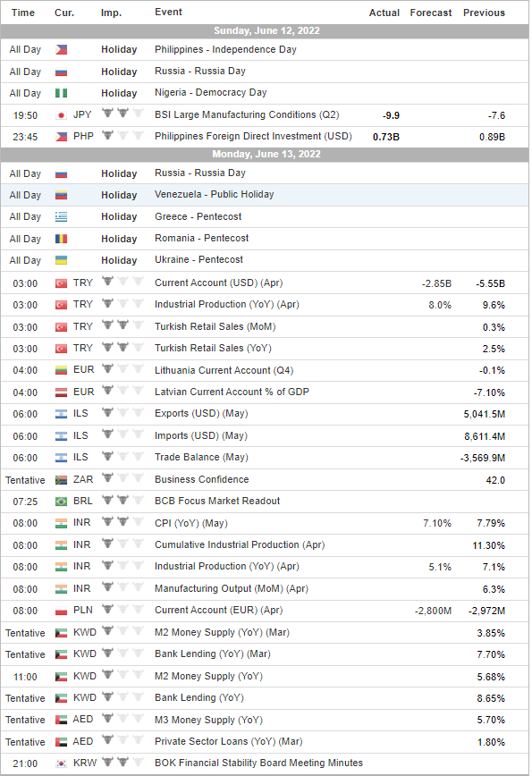Click the Latvia flag in the Latvian Current Account row
The width and height of the screenshot is (532, 776).
(62, 392)
